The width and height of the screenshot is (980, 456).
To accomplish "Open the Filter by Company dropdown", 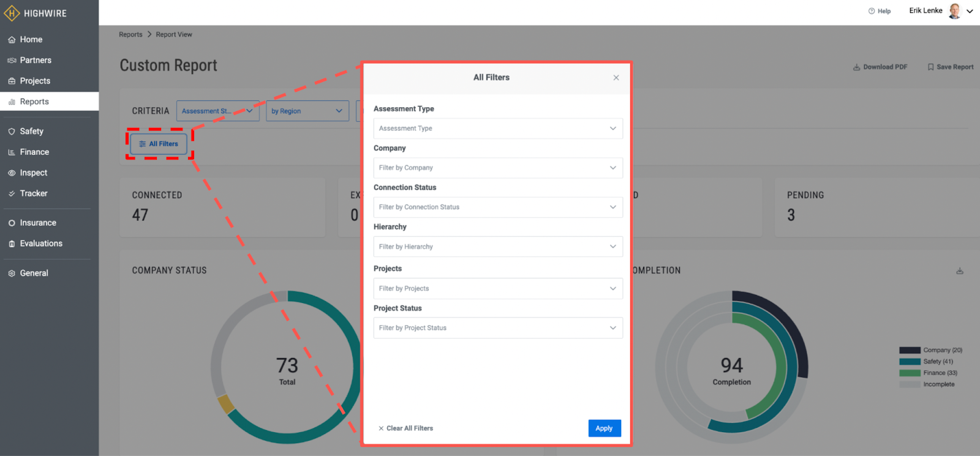I will [x=498, y=168].
